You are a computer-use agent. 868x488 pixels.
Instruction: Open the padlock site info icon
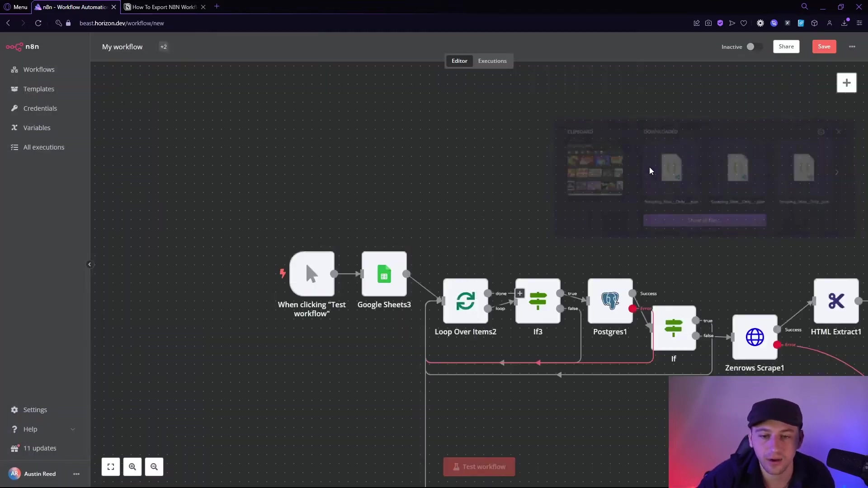[68, 23]
